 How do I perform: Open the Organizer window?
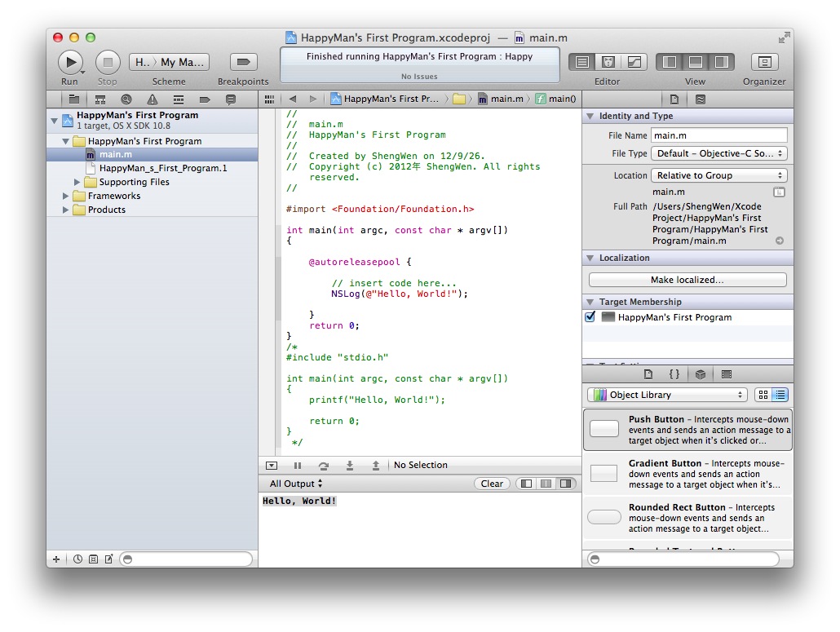pos(764,62)
